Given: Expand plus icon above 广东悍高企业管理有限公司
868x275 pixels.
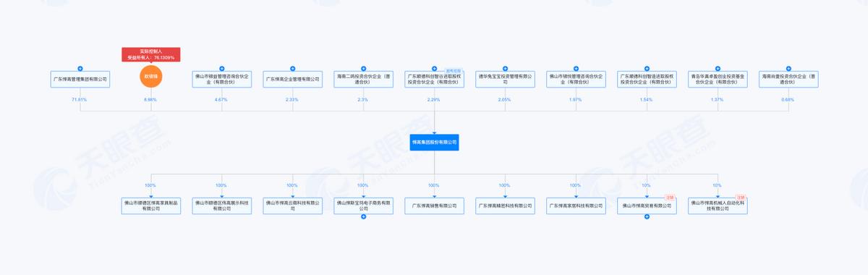Looking at the screenshot, I should [292, 68].
